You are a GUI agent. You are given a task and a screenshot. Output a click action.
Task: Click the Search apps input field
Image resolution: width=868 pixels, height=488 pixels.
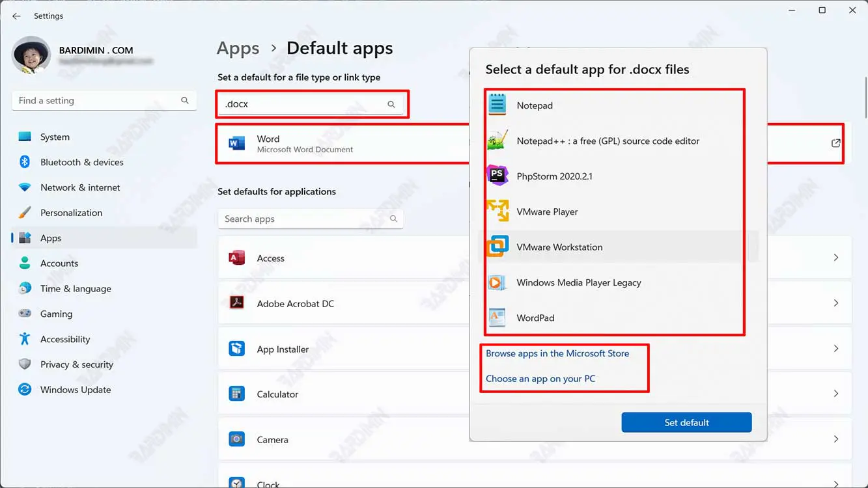pyautogui.click(x=311, y=219)
